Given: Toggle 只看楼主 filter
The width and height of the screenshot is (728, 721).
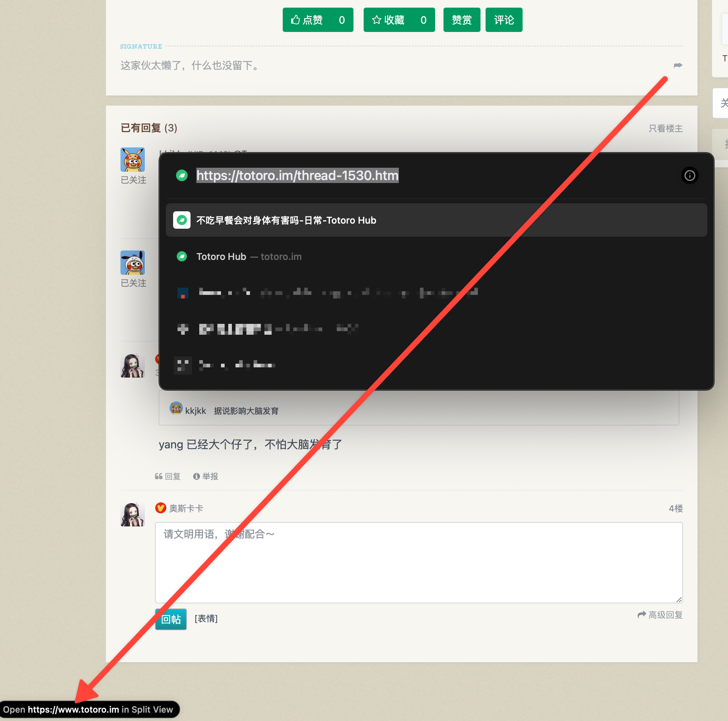Looking at the screenshot, I should [665, 129].
